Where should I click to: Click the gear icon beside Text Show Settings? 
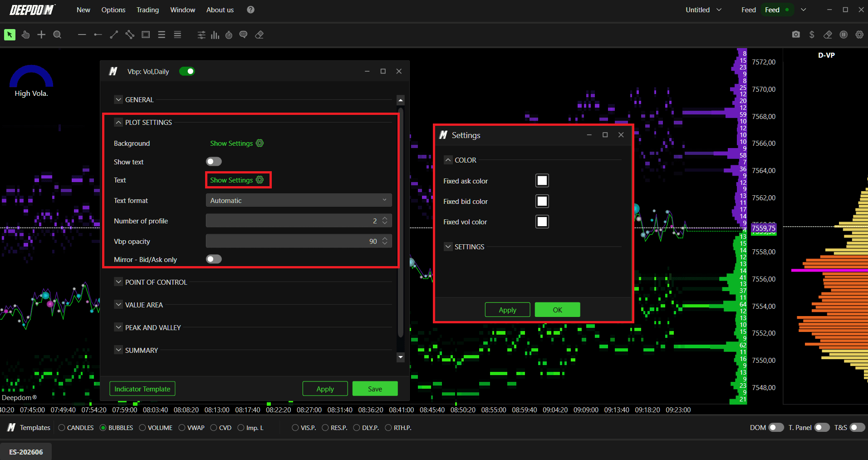click(260, 180)
